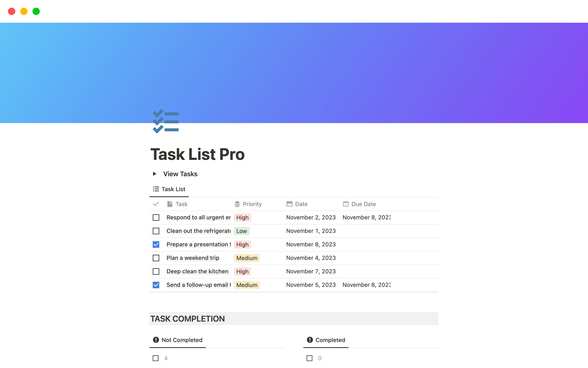Check off Respond to all urgent emails

pyautogui.click(x=156, y=217)
